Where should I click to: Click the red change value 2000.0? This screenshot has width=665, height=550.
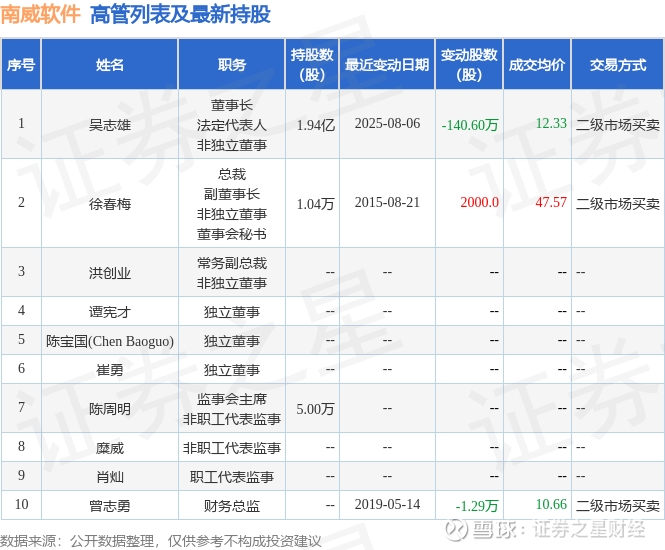coord(479,202)
